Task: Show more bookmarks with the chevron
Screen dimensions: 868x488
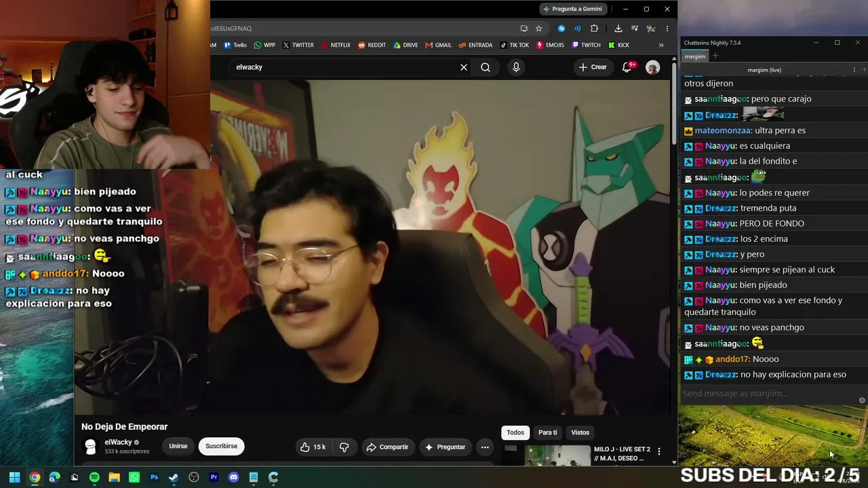Action: pyautogui.click(x=661, y=45)
